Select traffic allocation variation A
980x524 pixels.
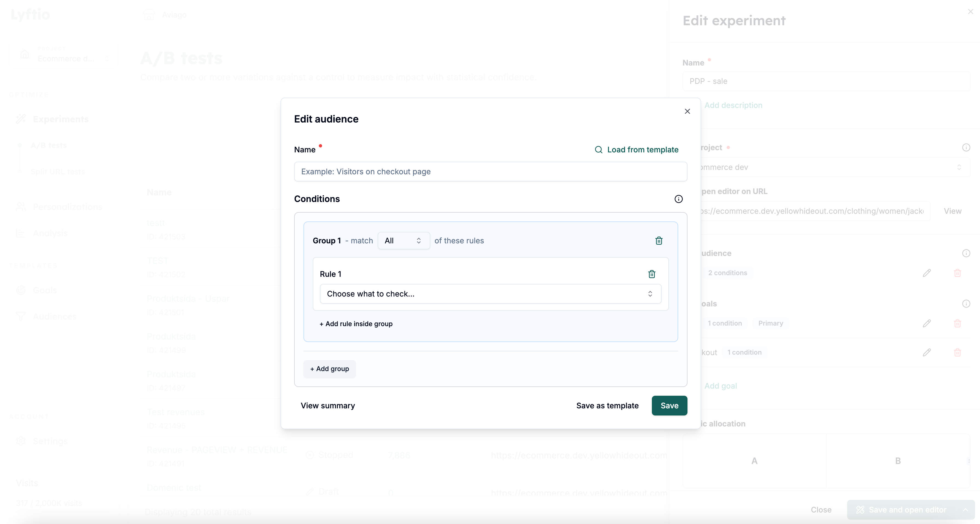pos(754,461)
